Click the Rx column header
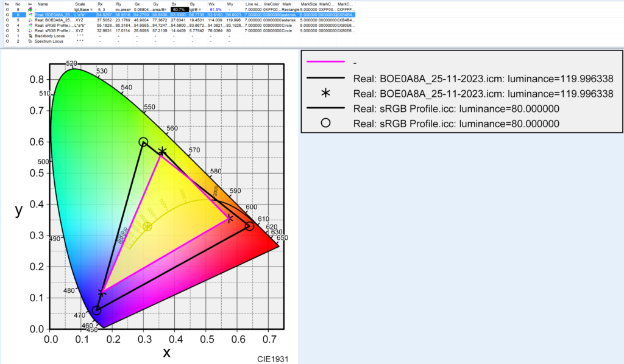This screenshot has height=364, width=624. tap(101, 4)
